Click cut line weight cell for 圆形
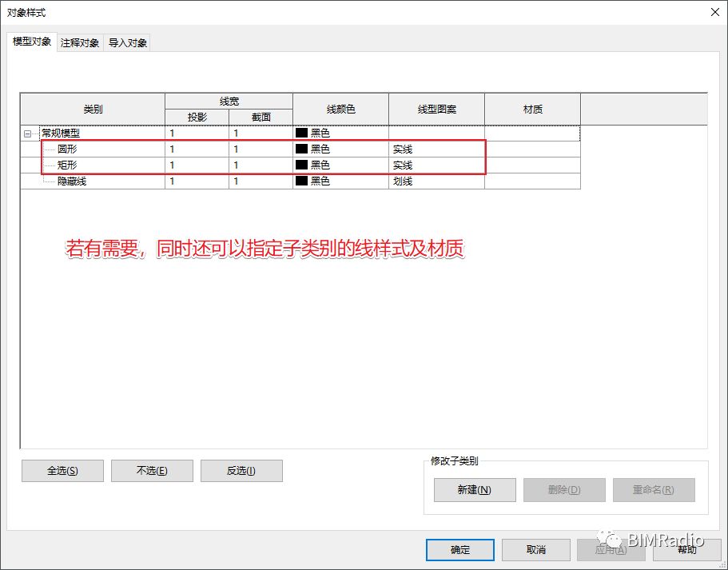 pos(261,149)
